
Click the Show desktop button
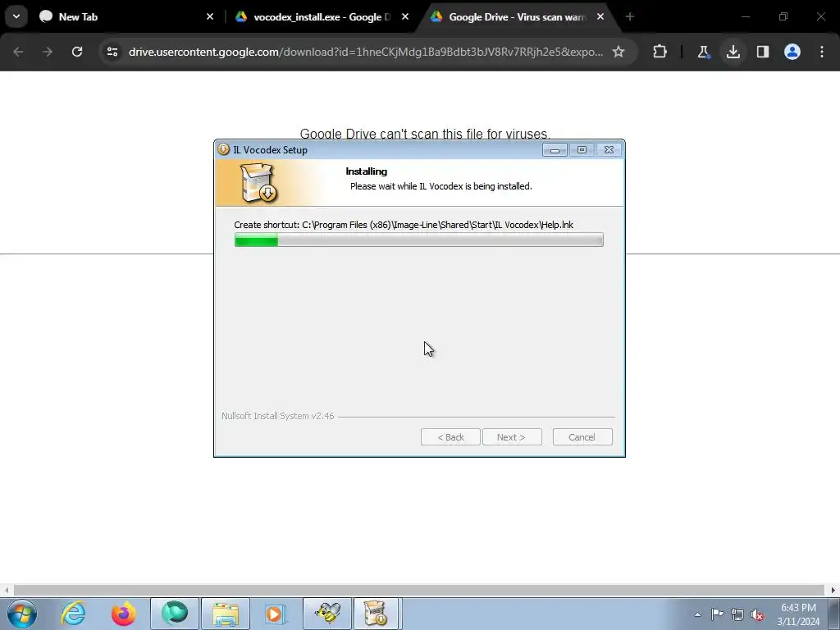tap(834, 614)
